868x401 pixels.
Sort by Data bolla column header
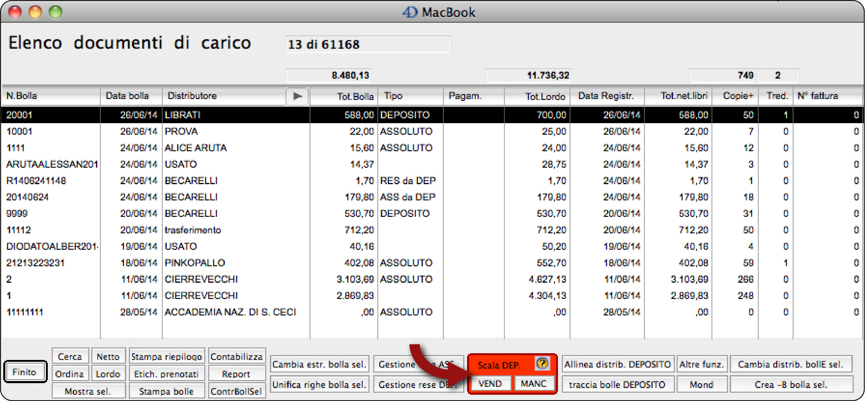(131, 96)
